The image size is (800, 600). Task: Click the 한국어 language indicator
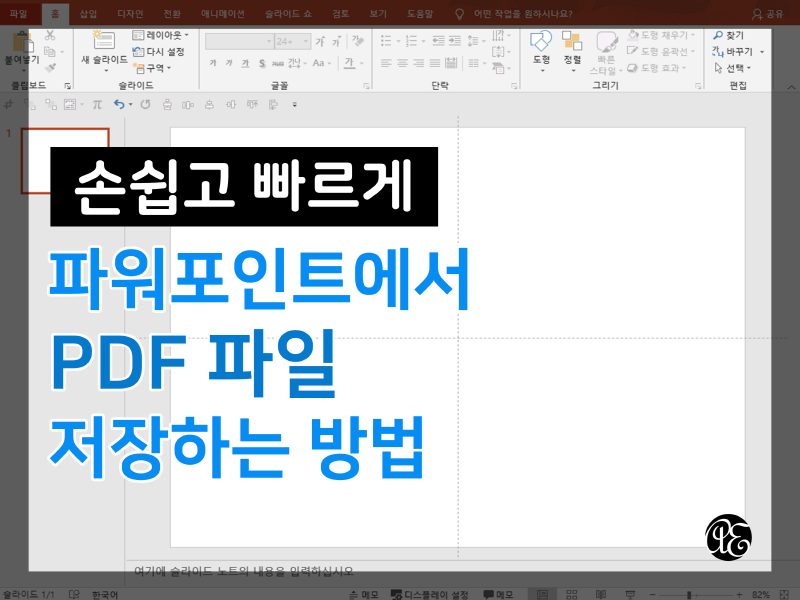pos(105,594)
